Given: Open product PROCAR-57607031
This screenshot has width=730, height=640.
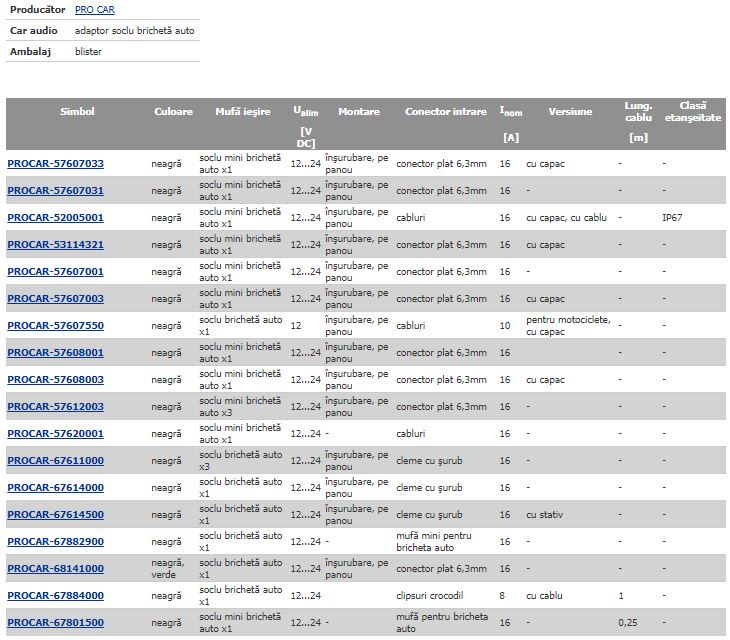Looking at the screenshot, I should 55,190.
